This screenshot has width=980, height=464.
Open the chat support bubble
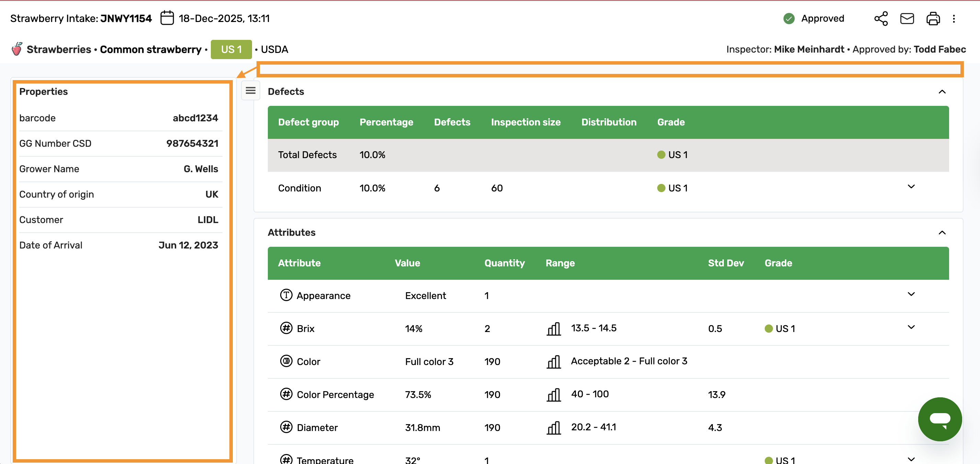pos(940,419)
